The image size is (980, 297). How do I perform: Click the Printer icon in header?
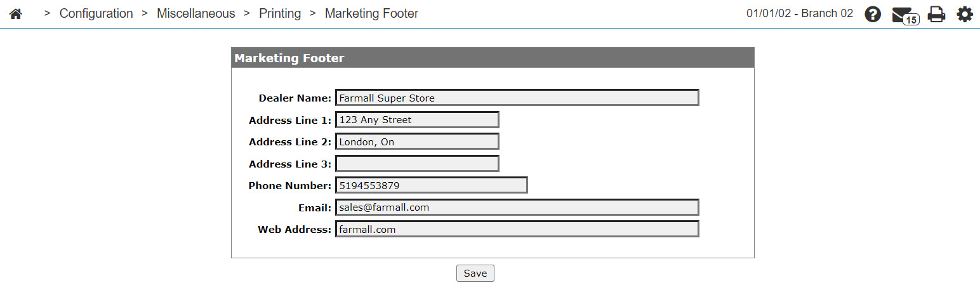[x=936, y=14]
